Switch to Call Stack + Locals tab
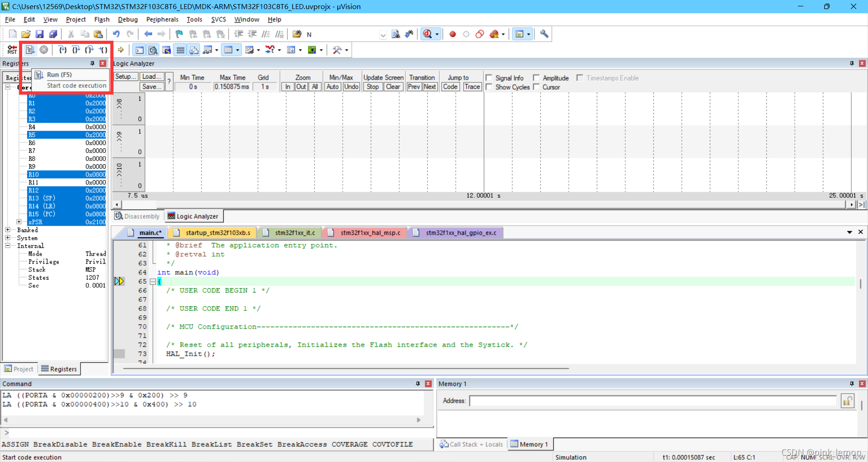Screen dimensions: 868x462 [x=472, y=444]
